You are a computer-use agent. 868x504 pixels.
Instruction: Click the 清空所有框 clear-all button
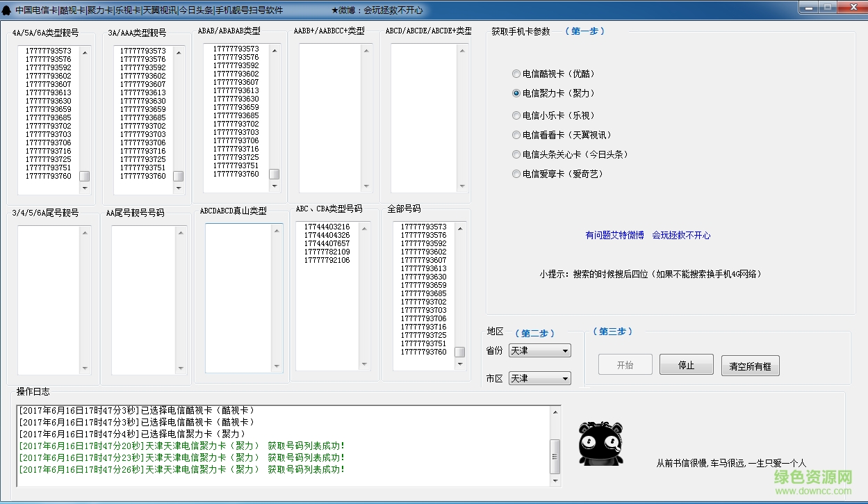tap(750, 365)
